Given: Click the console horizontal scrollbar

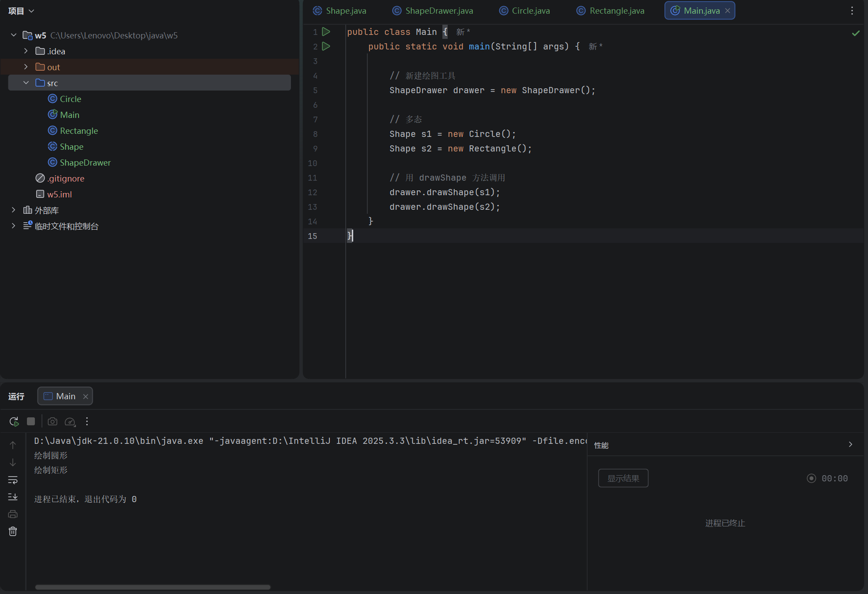Looking at the screenshot, I should (152, 587).
